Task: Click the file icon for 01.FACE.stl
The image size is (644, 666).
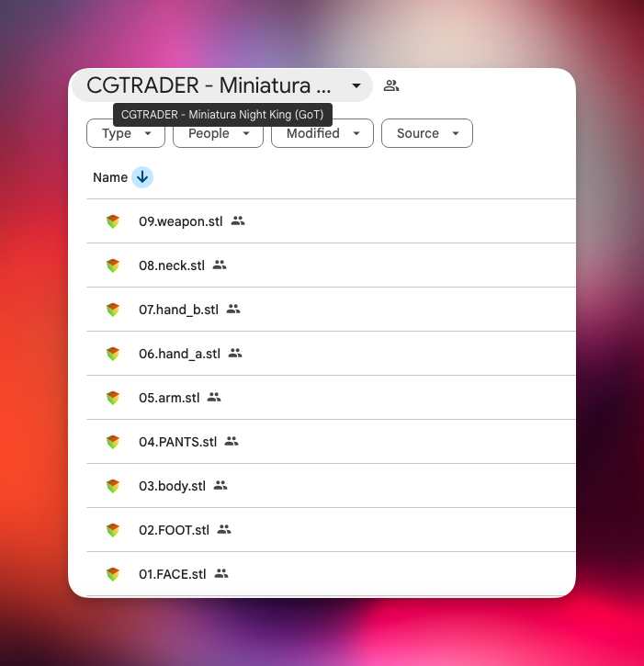Action: 113,574
